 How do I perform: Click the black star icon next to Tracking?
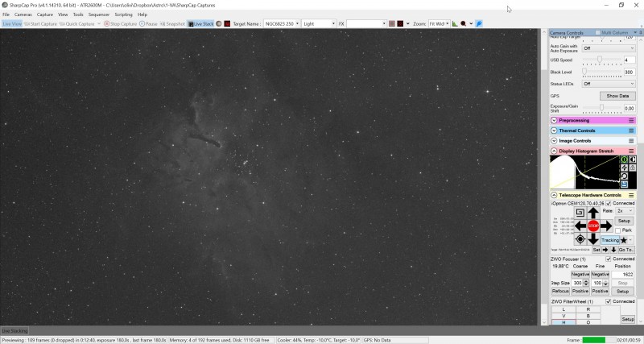tap(624, 240)
